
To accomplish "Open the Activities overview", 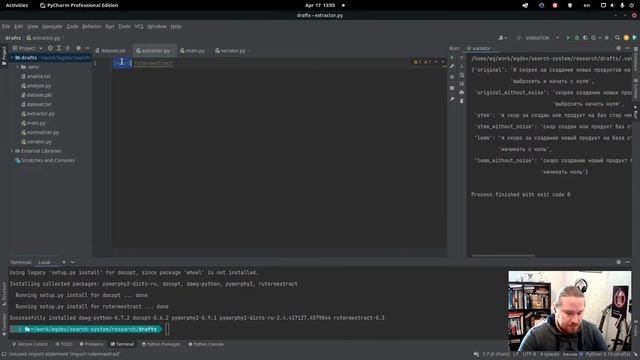I will [17, 5].
